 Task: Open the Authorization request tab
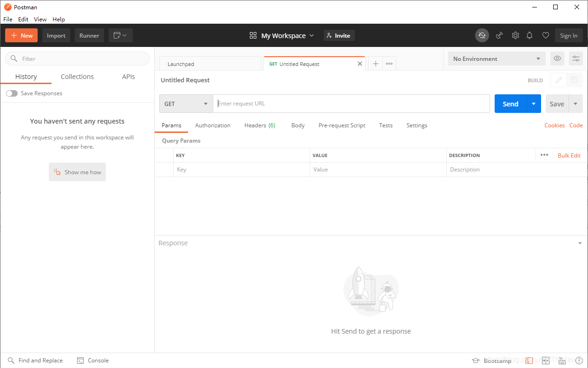click(213, 125)
